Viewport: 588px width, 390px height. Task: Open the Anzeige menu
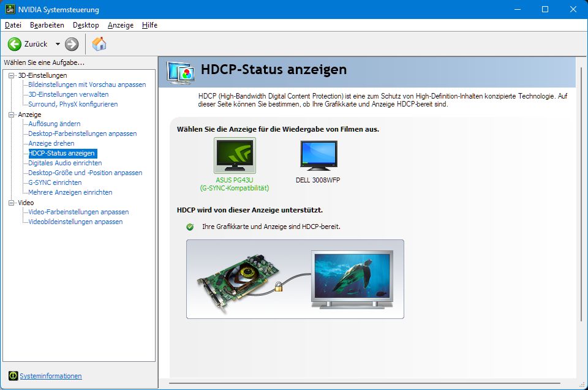[121, 25]
